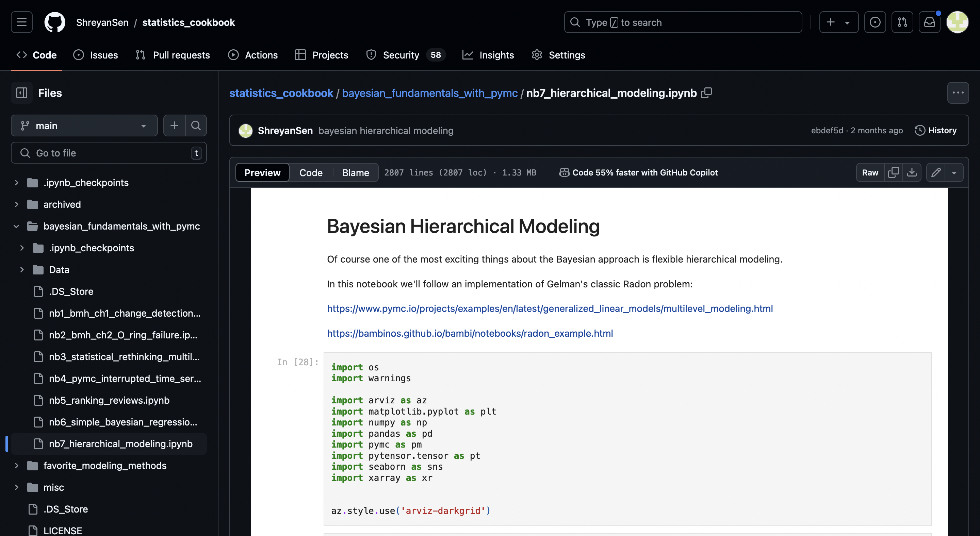
Task: Switch to Blame view
Action: click(x=355, y=172)
